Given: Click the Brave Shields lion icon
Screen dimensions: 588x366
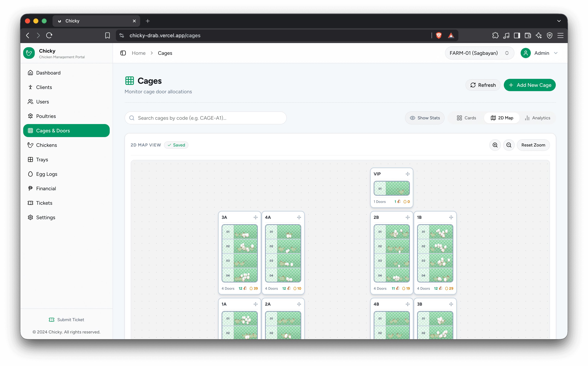Looking at the screenshot, I should coord(438,35).
